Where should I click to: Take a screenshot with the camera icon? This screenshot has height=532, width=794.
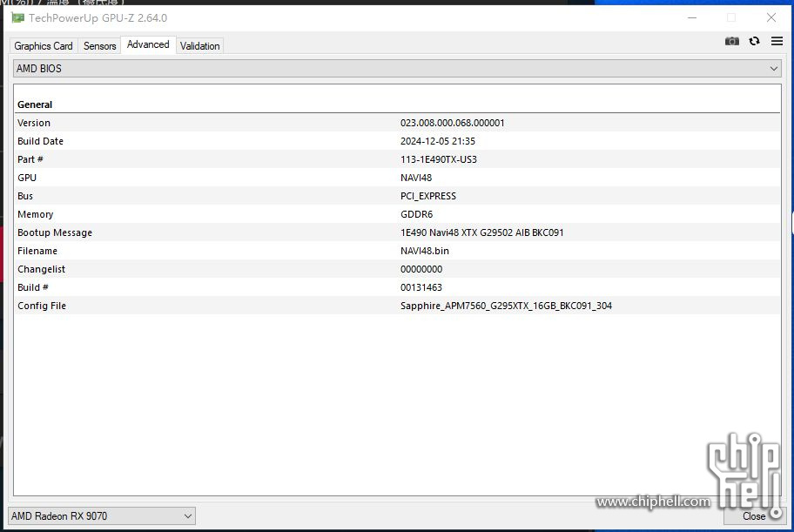point(731,41)
